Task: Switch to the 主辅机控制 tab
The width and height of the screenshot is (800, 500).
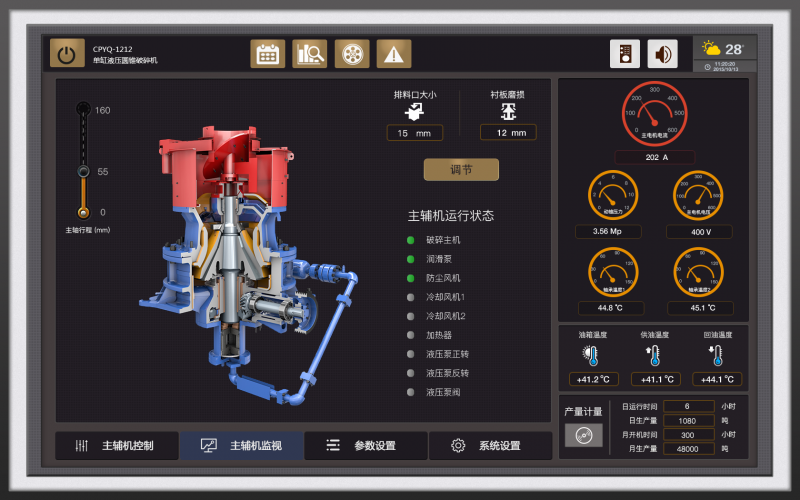Action: coord(117,446)
